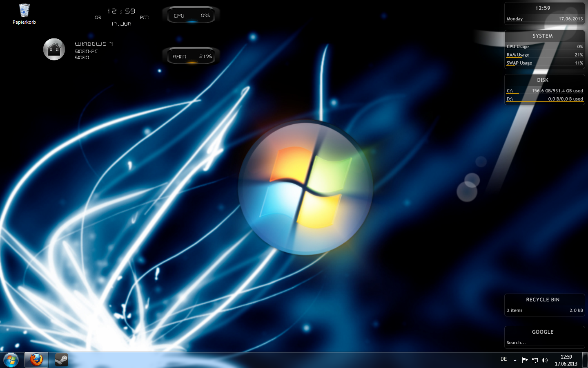
Task: Open the volume speaker icon in the tray
Action: (544, 360)
